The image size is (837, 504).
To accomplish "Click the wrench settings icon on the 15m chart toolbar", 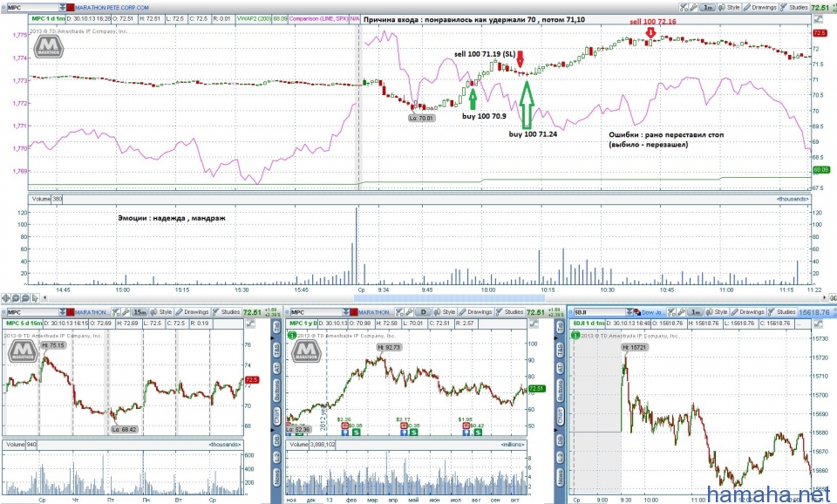I will tap(126, 312).
